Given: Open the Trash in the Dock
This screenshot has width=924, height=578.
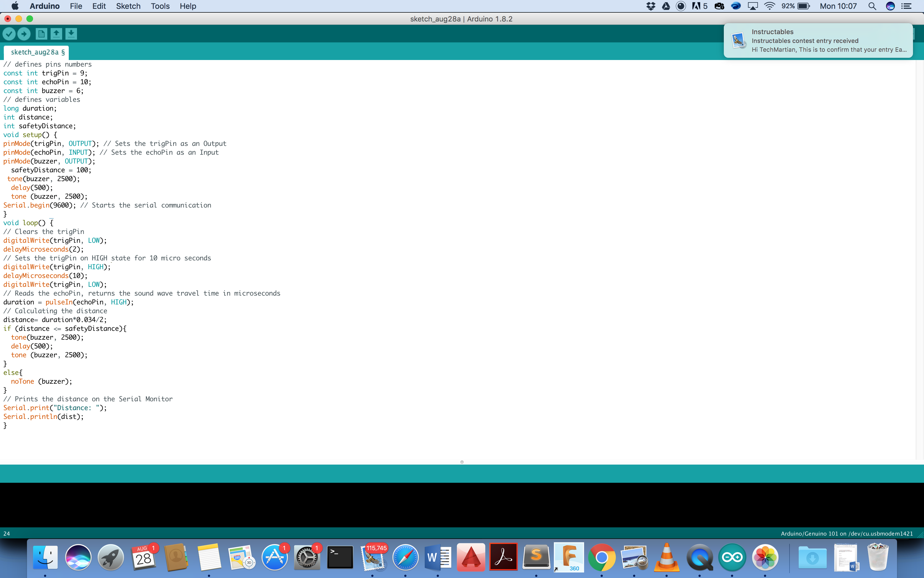Looking at the screenshot, I should [878, 557].
